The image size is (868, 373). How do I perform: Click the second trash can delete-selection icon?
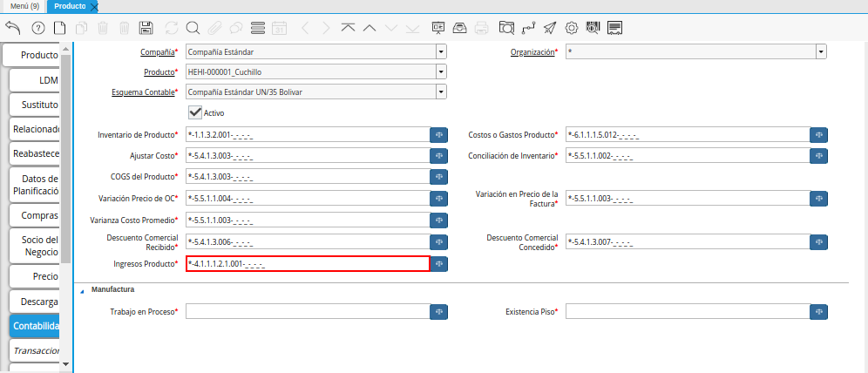pyautogui.click(x=125, y=28)
